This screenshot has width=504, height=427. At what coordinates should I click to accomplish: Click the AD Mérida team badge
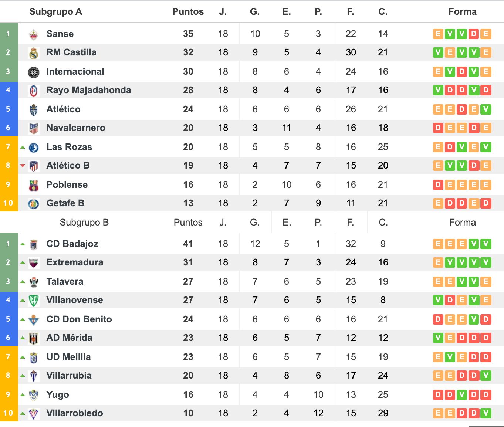pos(34,338)
